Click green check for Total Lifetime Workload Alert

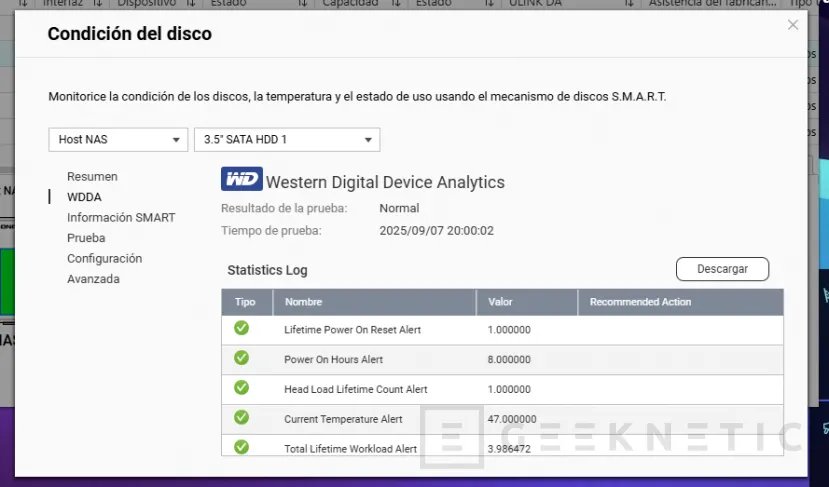[242, 447]
